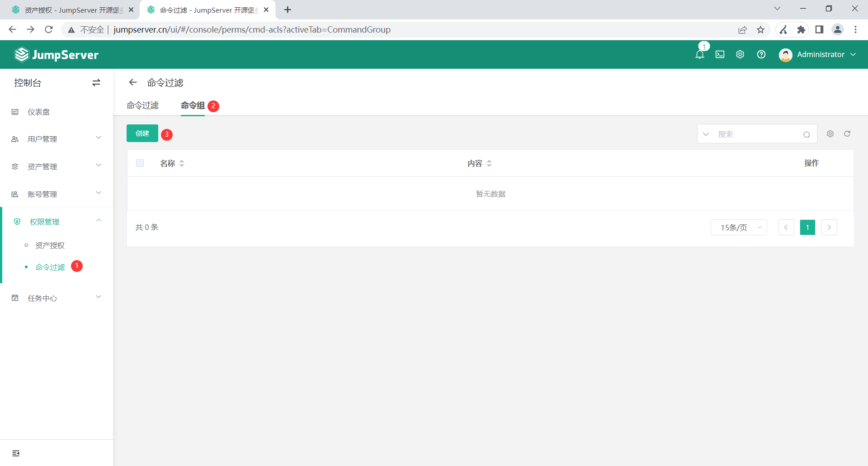Refresh the command group table

[847, 134]
